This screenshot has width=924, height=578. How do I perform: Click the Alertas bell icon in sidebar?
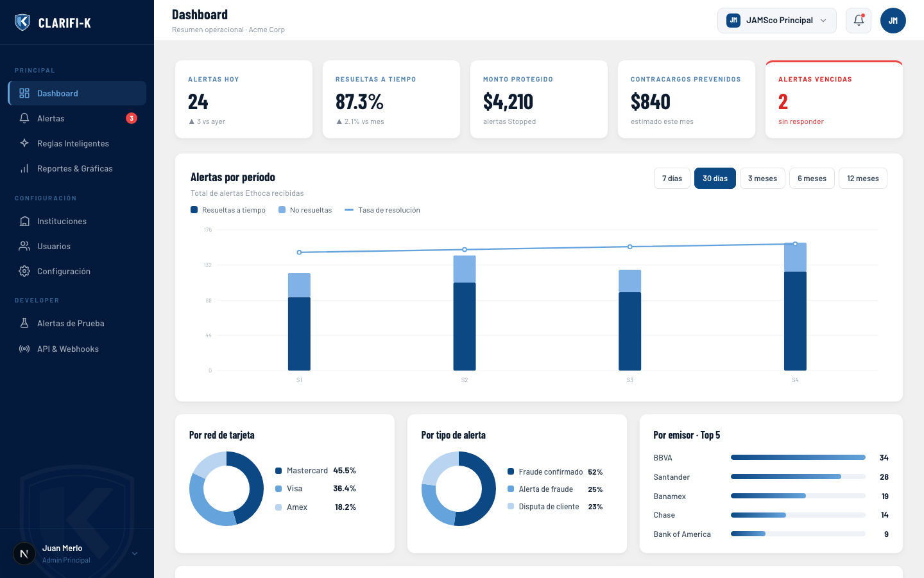click(x=24, y=118)
